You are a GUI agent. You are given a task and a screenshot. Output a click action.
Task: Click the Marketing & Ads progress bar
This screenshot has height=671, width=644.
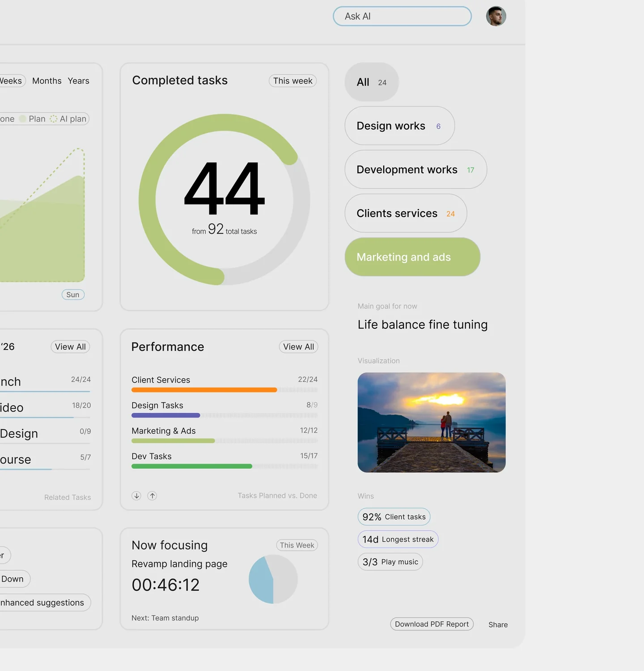point(225,441)
